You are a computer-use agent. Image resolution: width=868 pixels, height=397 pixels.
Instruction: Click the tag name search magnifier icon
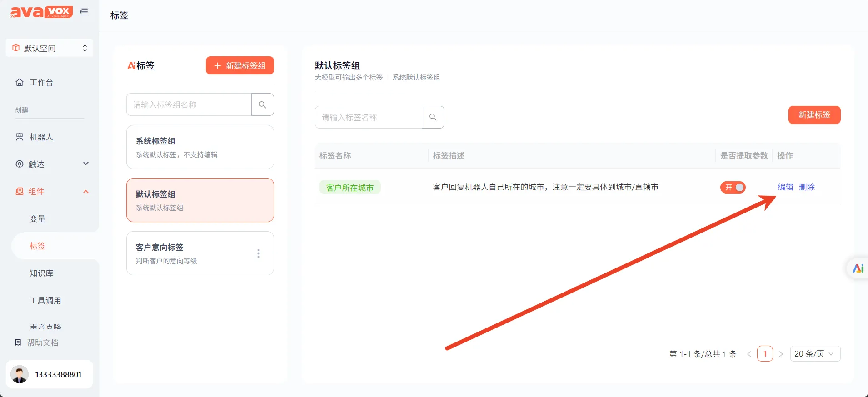(x=433, y=117)
